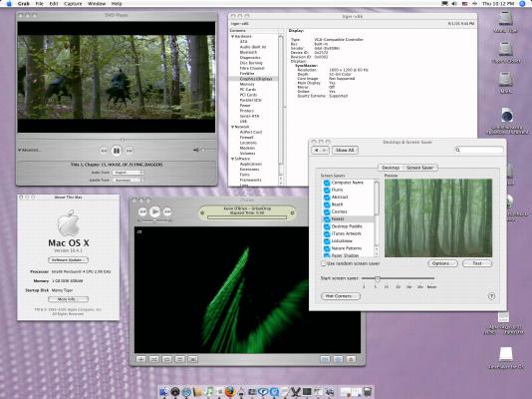Viewport: 532px width, 399px height.
Task: Collapse the Hardware tree section
Action: tap(233, 36)
